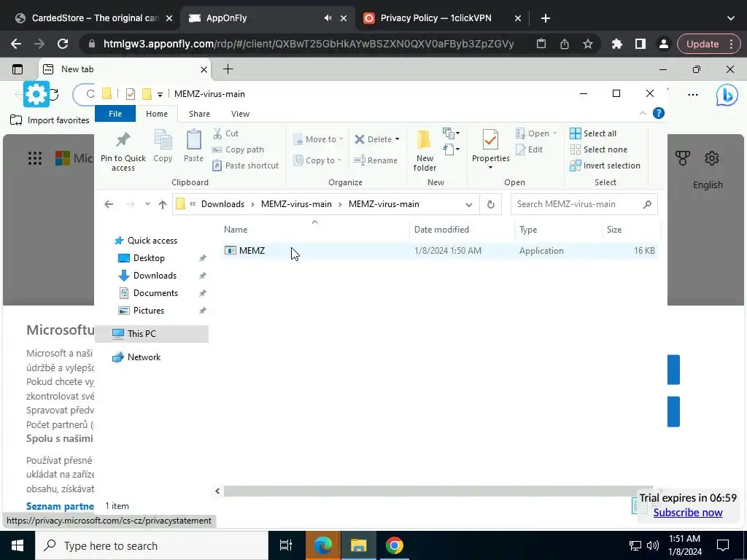Expand the Delete dropdown arrow
This screenshot has width=747, height=560.
tap(397, 139)
